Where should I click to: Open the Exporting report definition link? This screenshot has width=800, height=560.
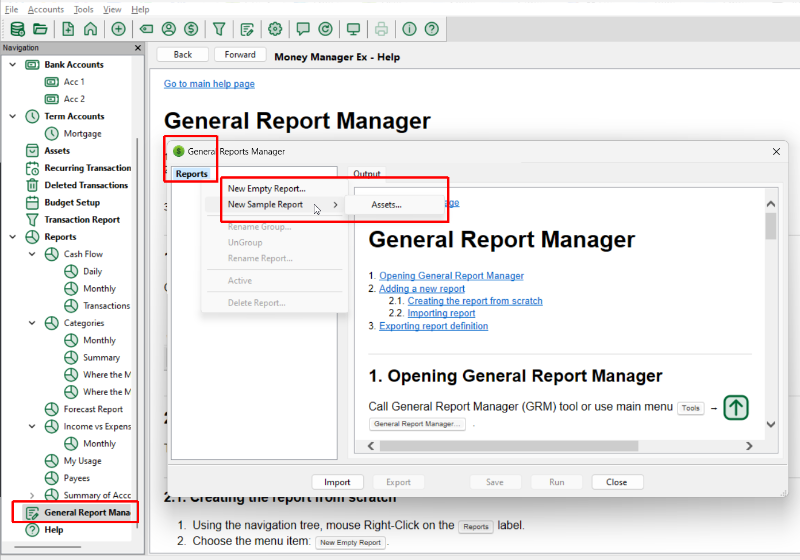(x=434, y=326)
